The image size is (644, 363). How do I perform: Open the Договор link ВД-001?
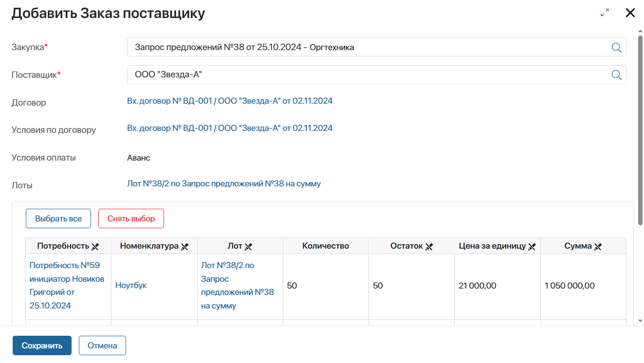click(x=230, y=101)
